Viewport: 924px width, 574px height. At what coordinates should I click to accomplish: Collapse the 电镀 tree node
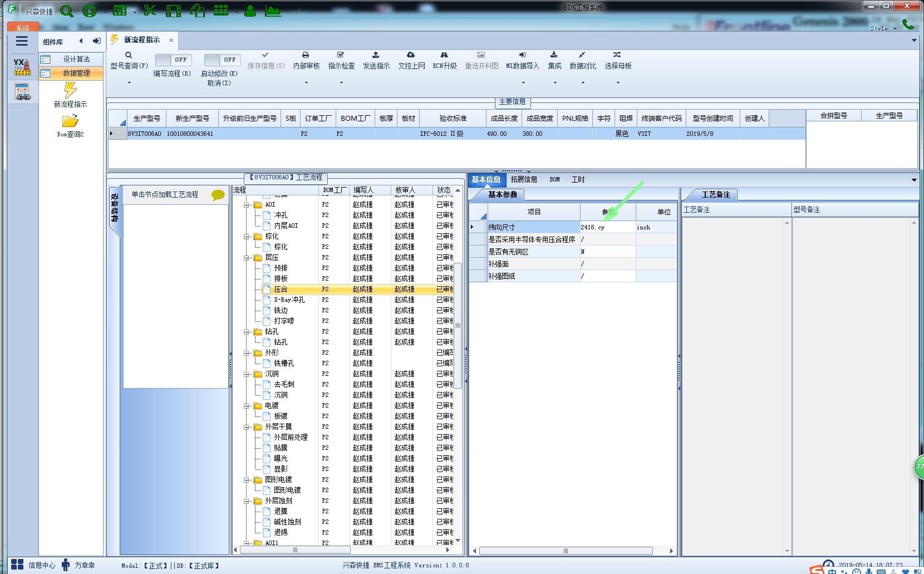click(247, 406)
